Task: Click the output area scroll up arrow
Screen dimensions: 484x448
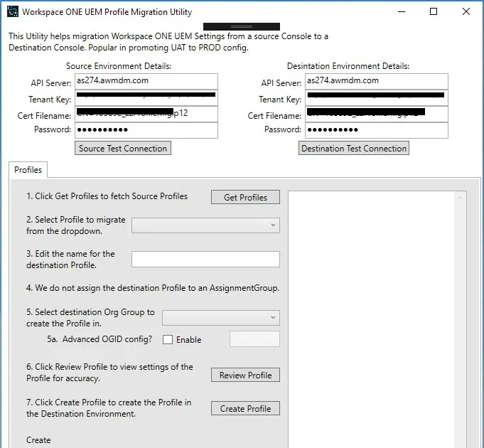Action: (461, 198)
